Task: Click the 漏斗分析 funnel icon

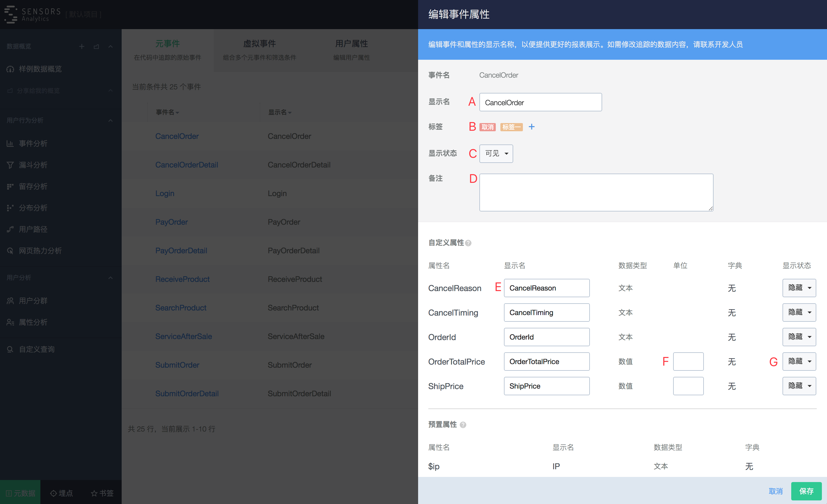Action: click(x=10, y=165)
